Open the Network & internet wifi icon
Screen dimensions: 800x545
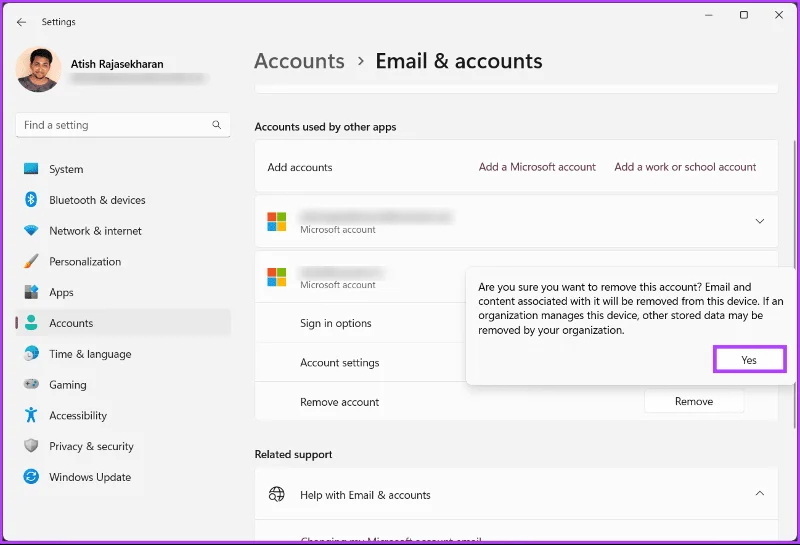(x=31, y=231)
